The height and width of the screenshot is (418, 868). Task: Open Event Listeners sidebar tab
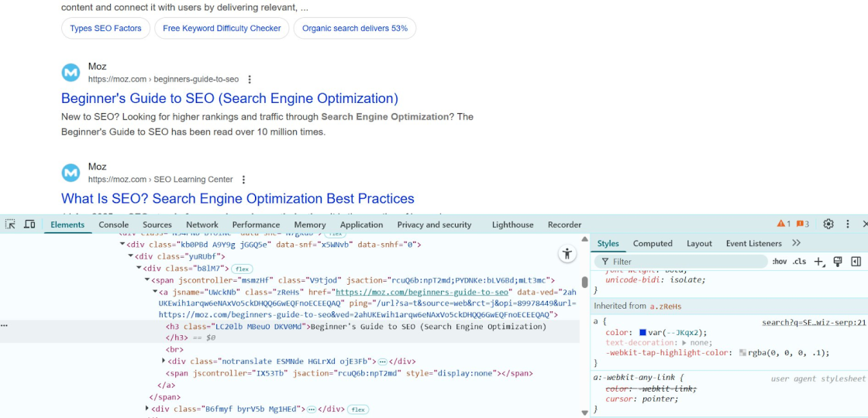coord(754,243)
